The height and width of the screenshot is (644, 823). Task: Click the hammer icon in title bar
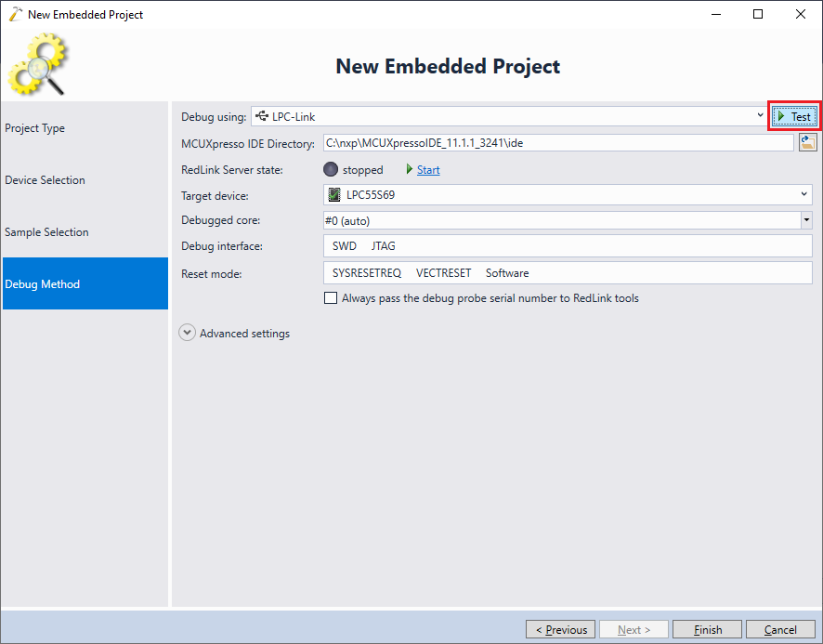(x=15, y=14)
